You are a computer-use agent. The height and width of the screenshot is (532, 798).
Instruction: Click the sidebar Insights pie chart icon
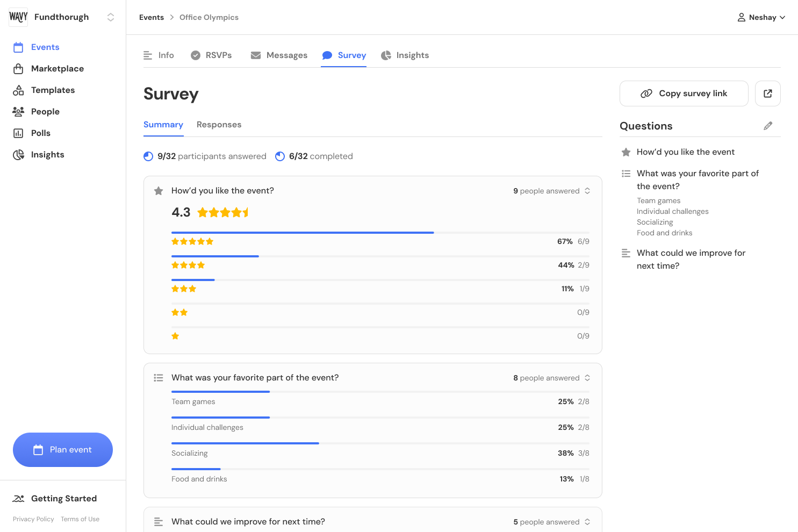(x=18, y=155)
